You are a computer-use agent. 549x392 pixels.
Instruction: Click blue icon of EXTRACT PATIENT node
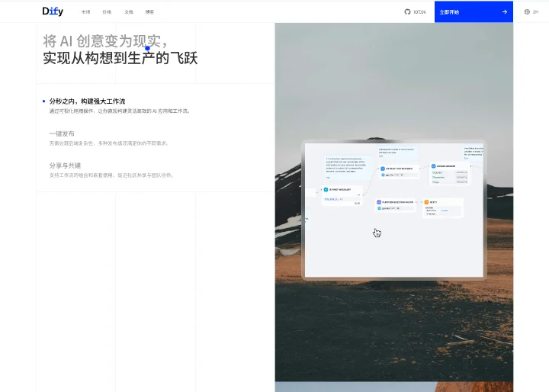tap(383, 169)
